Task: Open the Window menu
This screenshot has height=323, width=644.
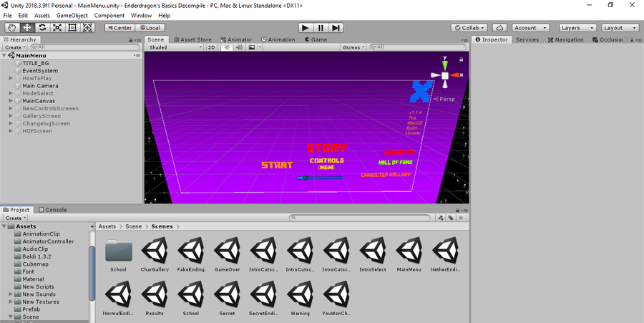Action: click(141, 15)
